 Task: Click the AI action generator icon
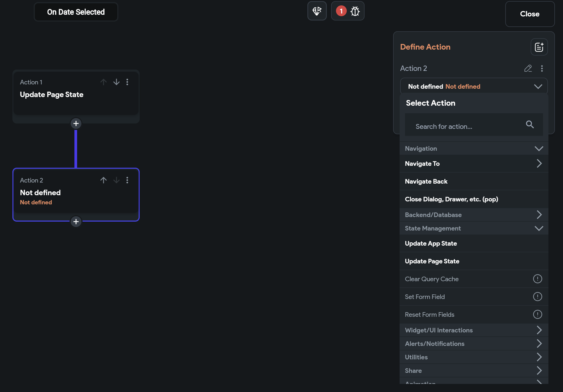pos(317,11)
